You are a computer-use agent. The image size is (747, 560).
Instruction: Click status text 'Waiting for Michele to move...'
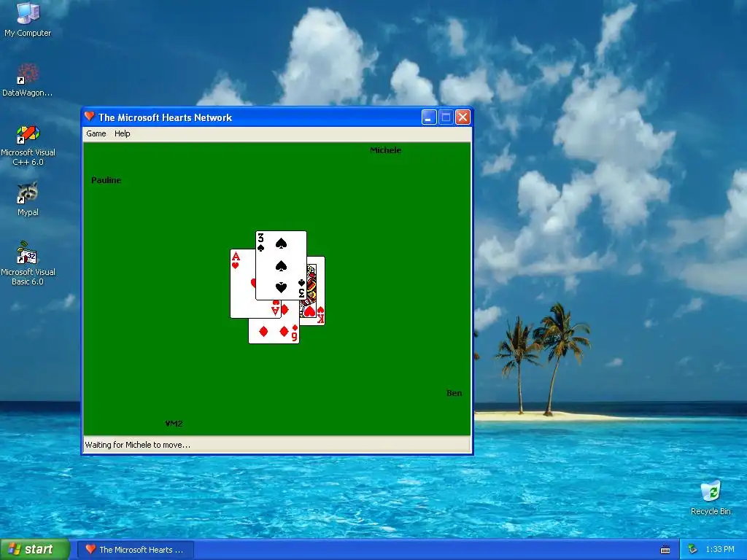tap(138, 446)
